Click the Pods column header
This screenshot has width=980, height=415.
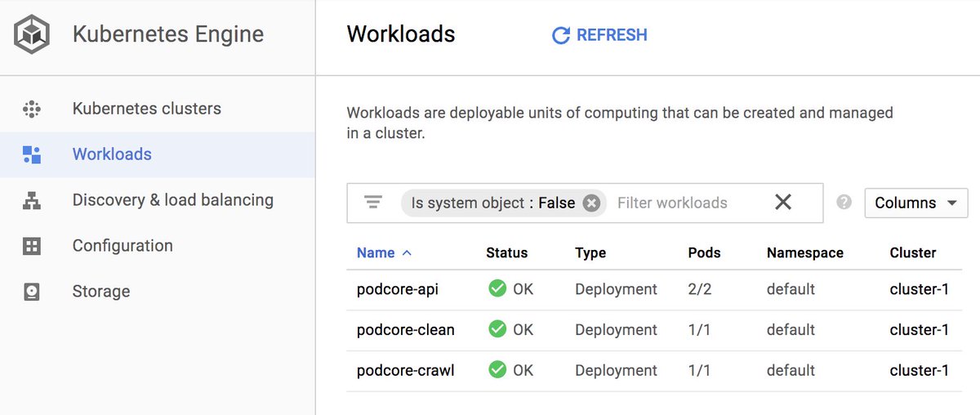point(704,253)
